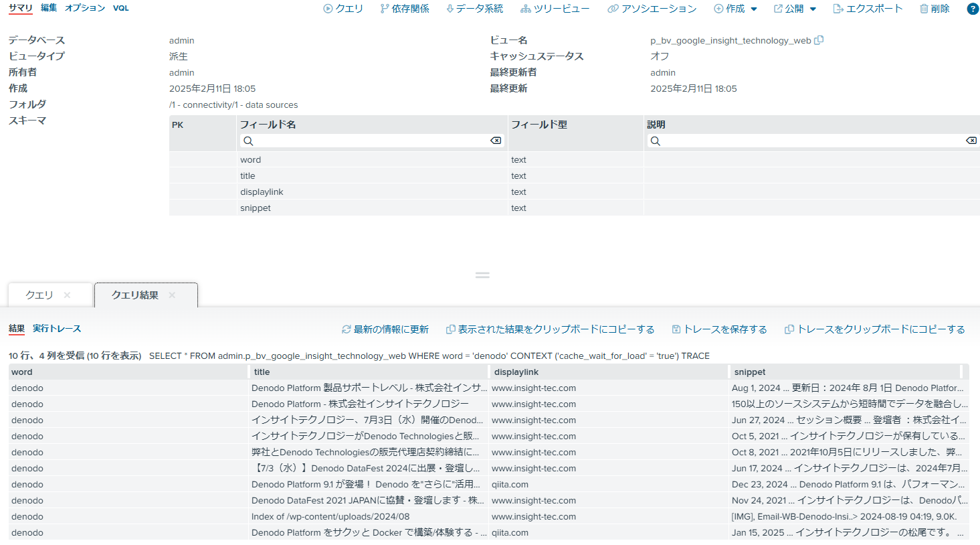Clear the フィールド名 filter with the erase icon
Screen dimensions: 980x545
click(x=496, y=141)
